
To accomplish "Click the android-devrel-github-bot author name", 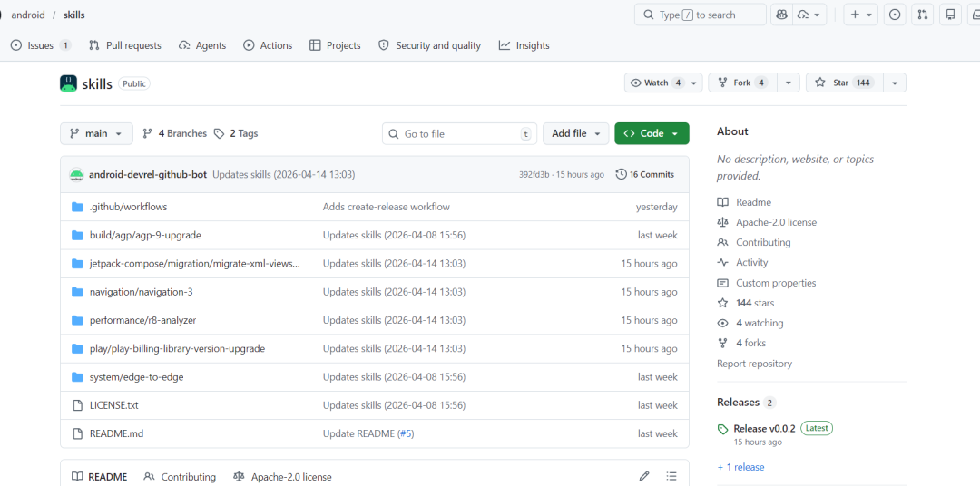I will click(148, 175).
